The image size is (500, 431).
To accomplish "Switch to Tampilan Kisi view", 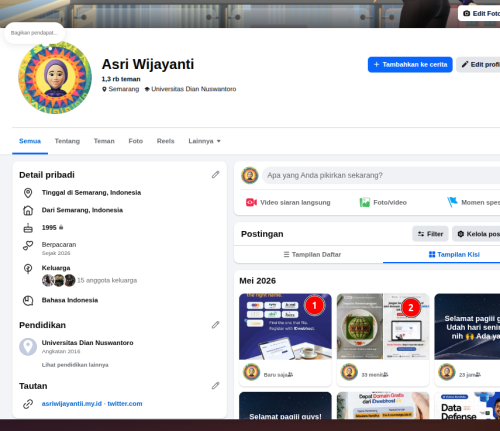I will click(x=454, y=254).
